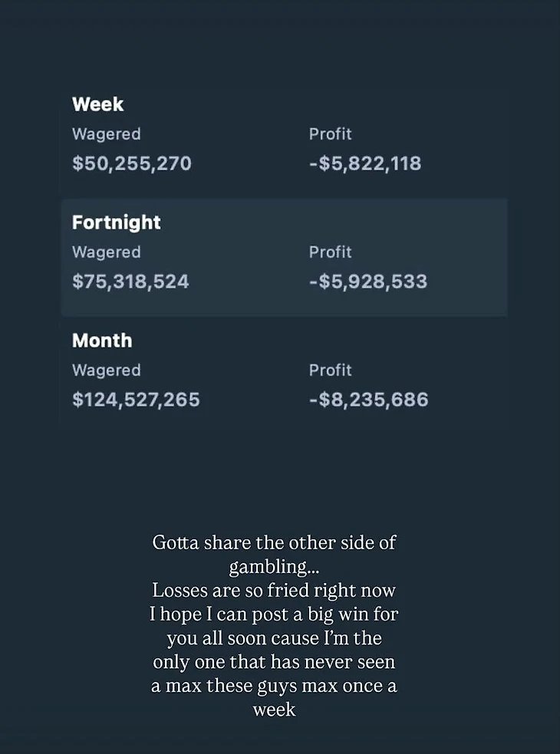560x754 pixels.
Task: Click the "Losses are so fried" caption line
Action: pyautogui.click(x=274, y=591)
